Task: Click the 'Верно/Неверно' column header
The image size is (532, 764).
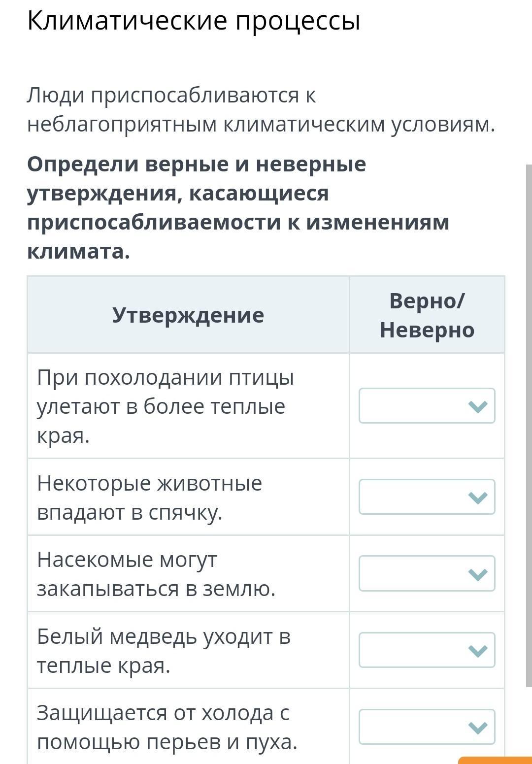Action: point(427,315)
